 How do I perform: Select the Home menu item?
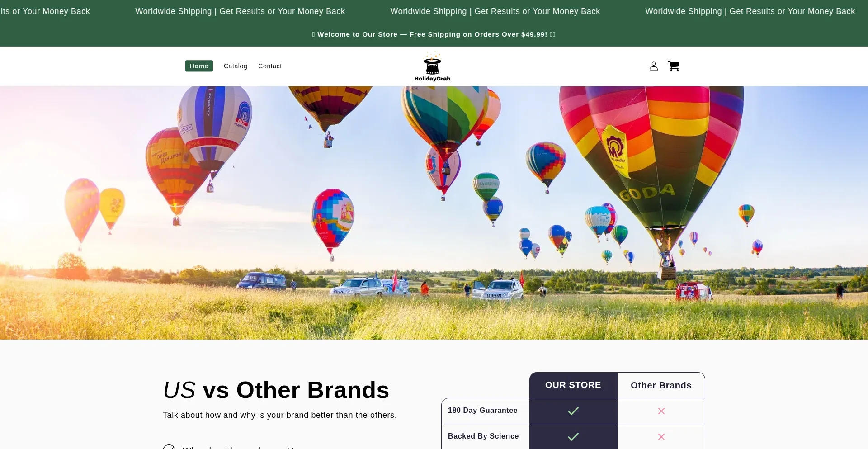199,66
